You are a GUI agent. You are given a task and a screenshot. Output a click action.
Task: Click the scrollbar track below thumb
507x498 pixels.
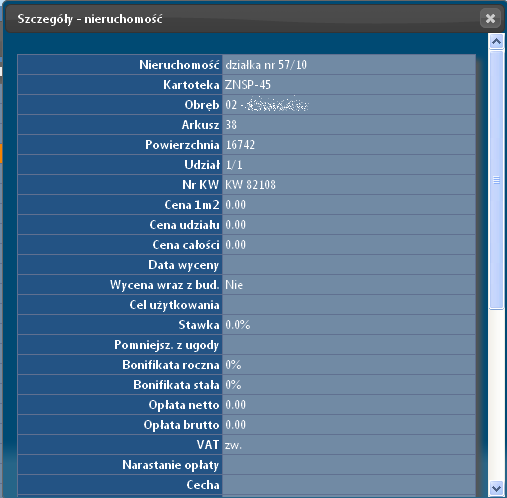(496, 395)
